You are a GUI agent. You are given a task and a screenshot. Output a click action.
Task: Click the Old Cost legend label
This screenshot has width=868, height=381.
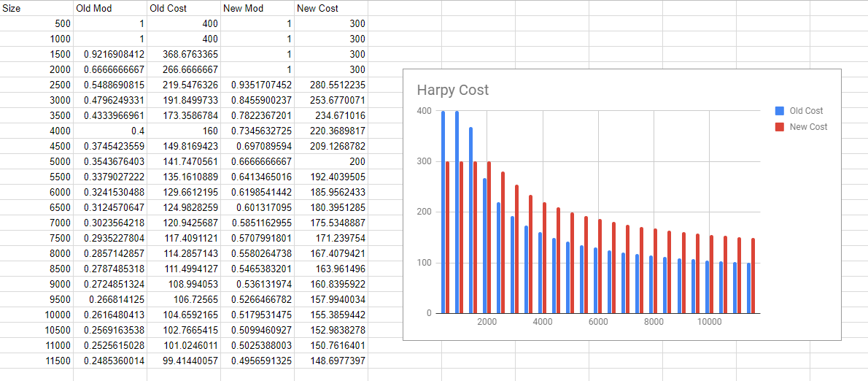pos(806,111)
